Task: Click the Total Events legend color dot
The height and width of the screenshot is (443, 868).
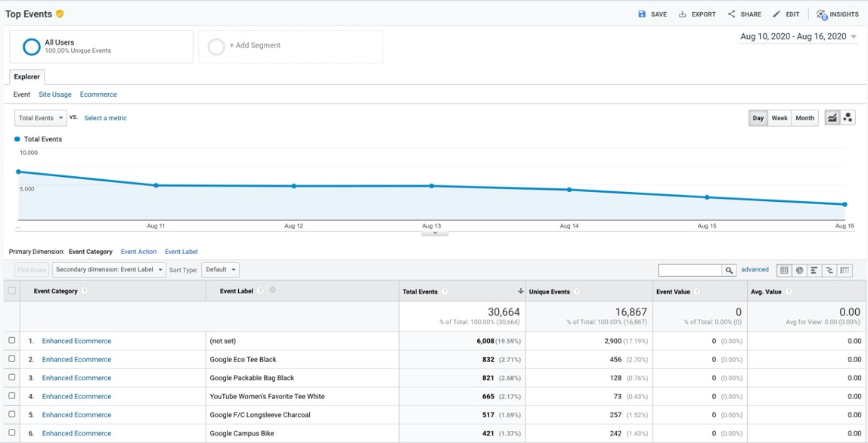Action: coord(17,139)
